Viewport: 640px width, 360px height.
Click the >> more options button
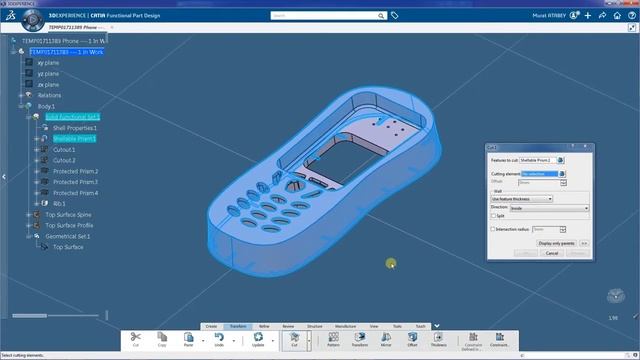pyautogui.click(x=584, y=243)
